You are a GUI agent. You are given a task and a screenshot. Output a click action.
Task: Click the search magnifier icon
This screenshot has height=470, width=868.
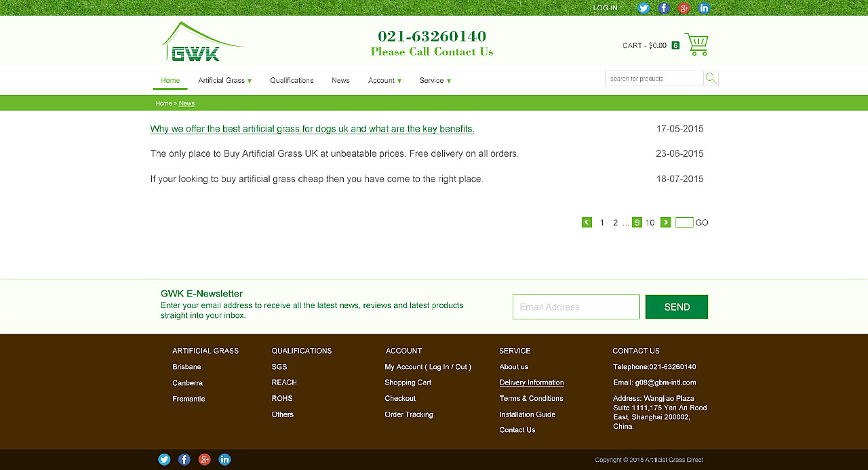711,79
